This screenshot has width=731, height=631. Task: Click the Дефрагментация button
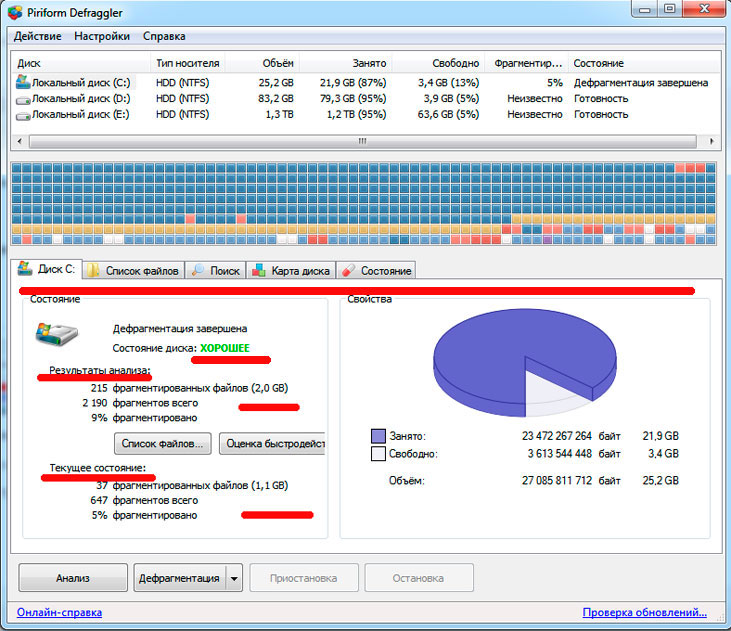coord(179,578)
